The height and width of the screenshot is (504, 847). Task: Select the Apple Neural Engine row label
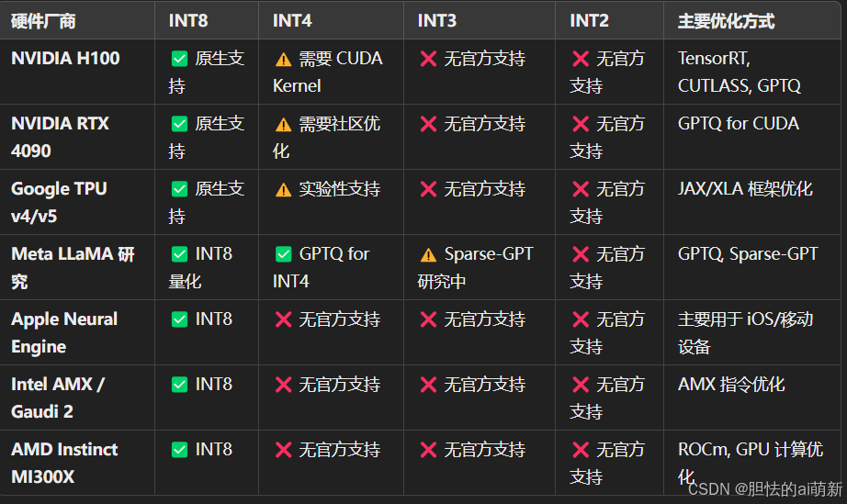click(x=64, y=333)
